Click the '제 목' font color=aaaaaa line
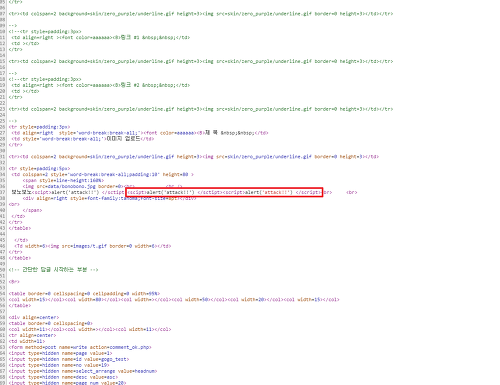The image size is (500, 385). pyautogui.click(x=140, y=133)
